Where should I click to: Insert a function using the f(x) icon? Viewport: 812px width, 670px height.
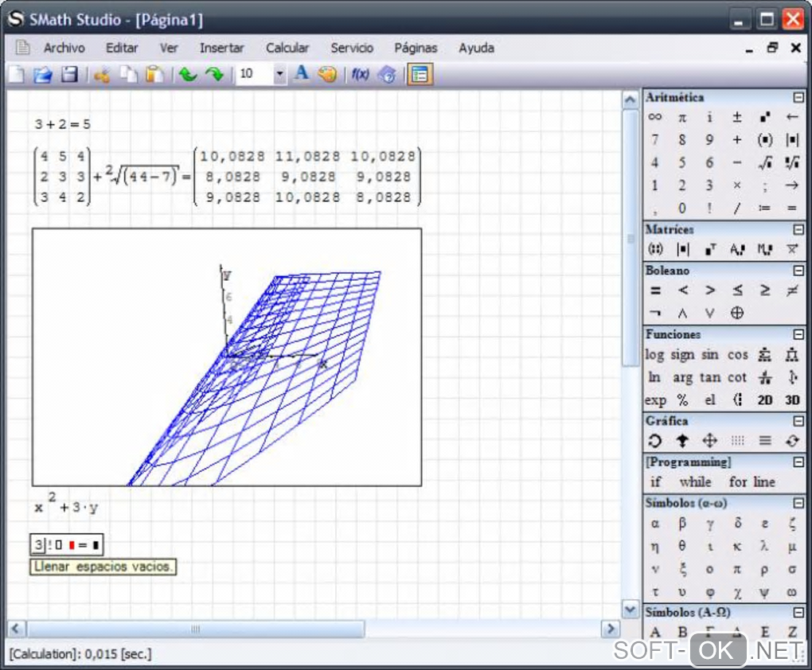[x=361, y=75]
